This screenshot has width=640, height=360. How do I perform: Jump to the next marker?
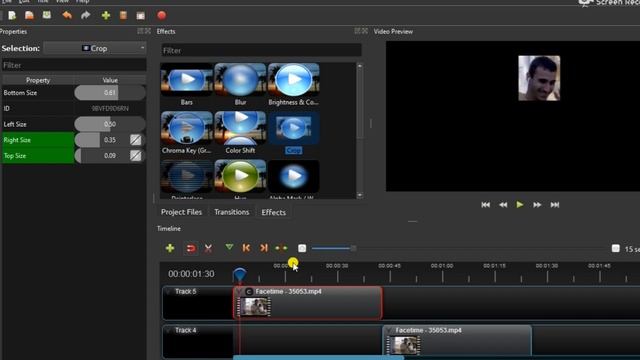(264, 248)
